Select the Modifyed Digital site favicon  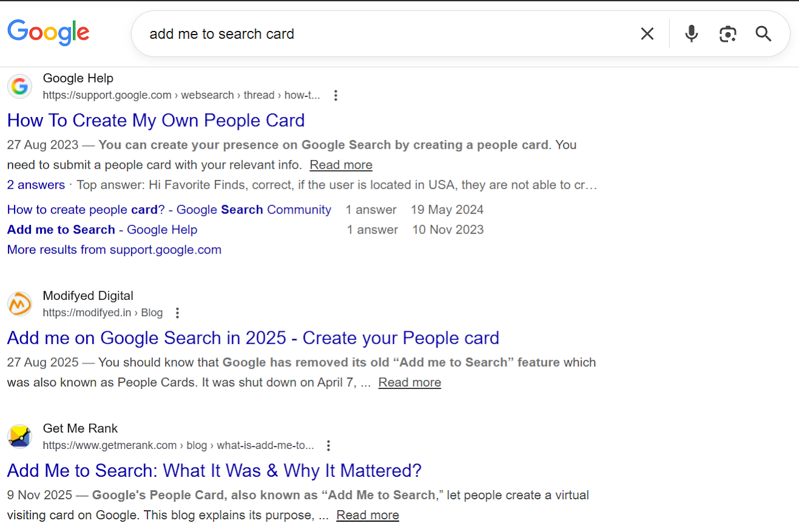19,304
